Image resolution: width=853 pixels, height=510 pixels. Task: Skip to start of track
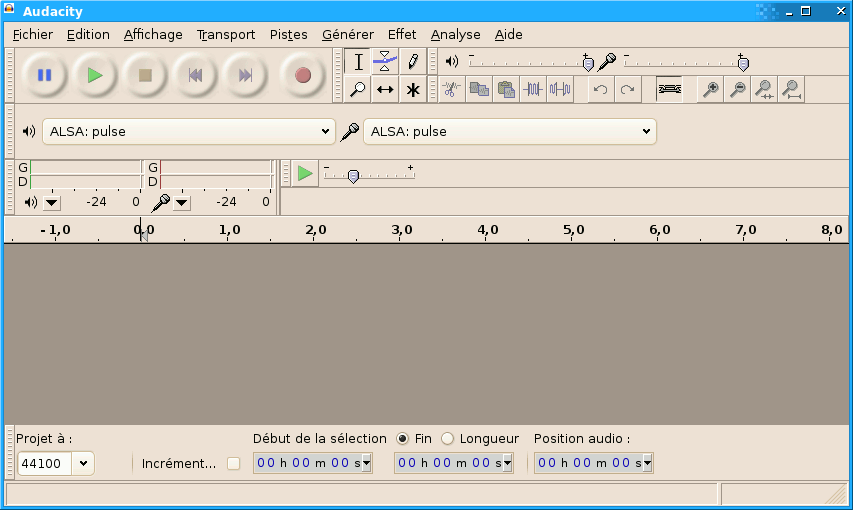click(x=195, y=75)
